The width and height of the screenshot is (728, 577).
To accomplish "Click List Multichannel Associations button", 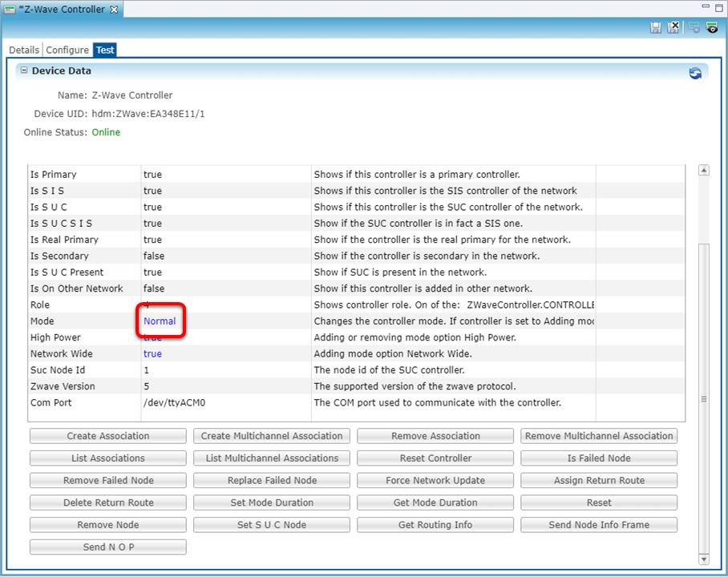I will coord(272,458).
